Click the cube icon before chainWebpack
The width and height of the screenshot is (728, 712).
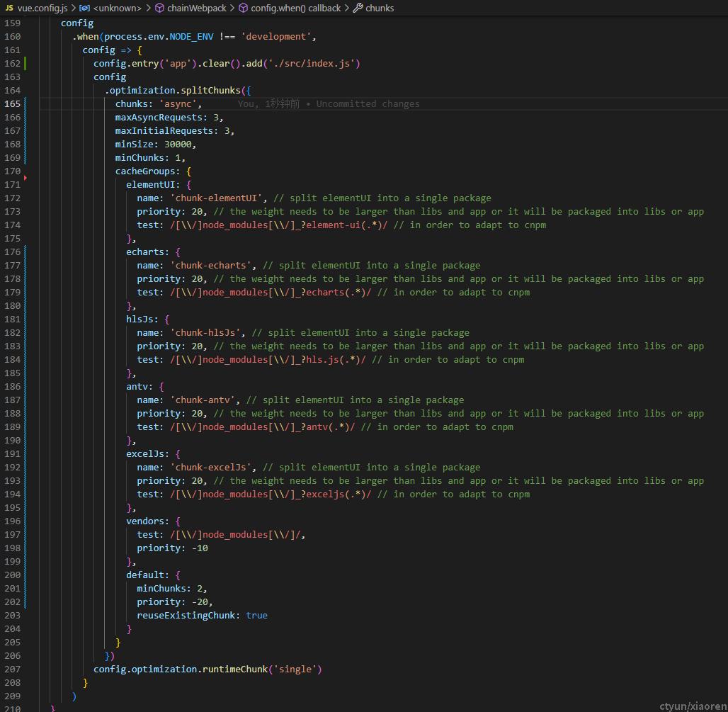[159, 8]
